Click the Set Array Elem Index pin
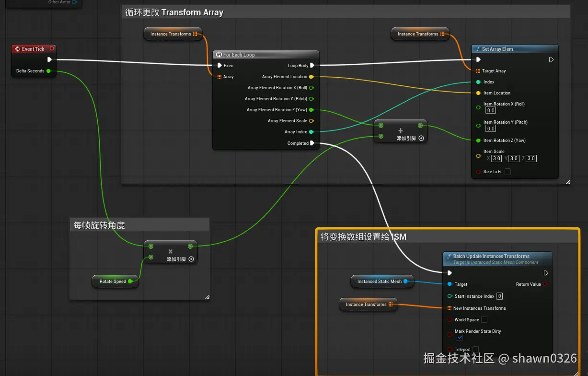Screen dimensions: 588x376 coord(478,82)
